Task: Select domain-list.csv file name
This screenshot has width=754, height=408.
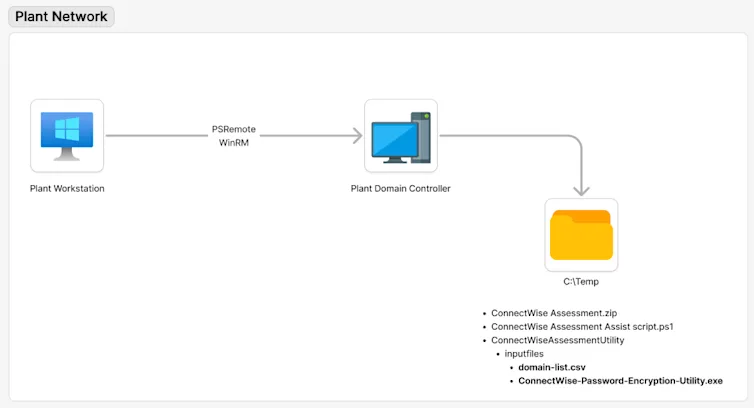Action: click(552, 367)
